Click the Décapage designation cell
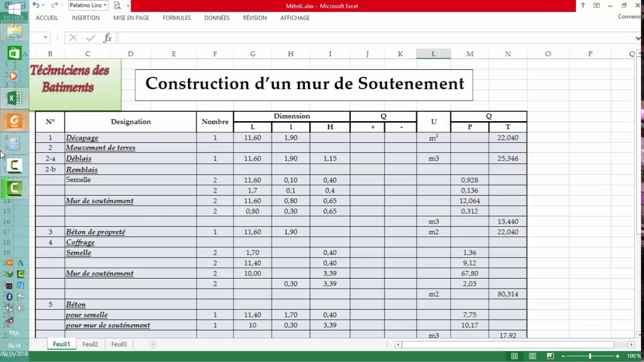 [131, 138]
